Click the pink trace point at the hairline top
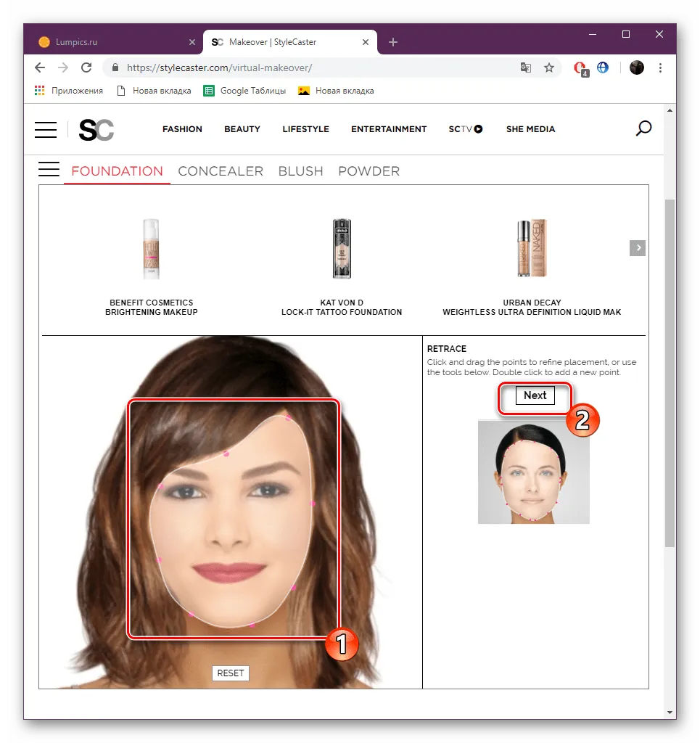The image size is (700, 743). click(x=288, y=419)
